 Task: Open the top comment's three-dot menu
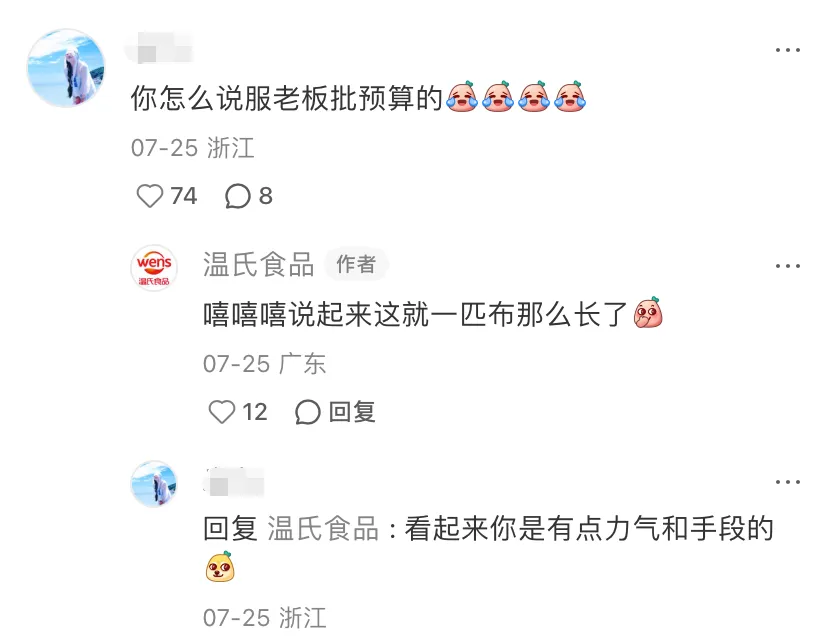pyautogui.click(x=788, y=50)
